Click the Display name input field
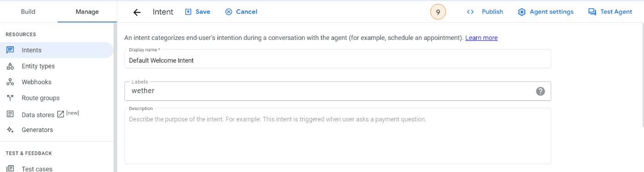The image size is (644, 172). (x=338, y=59)
